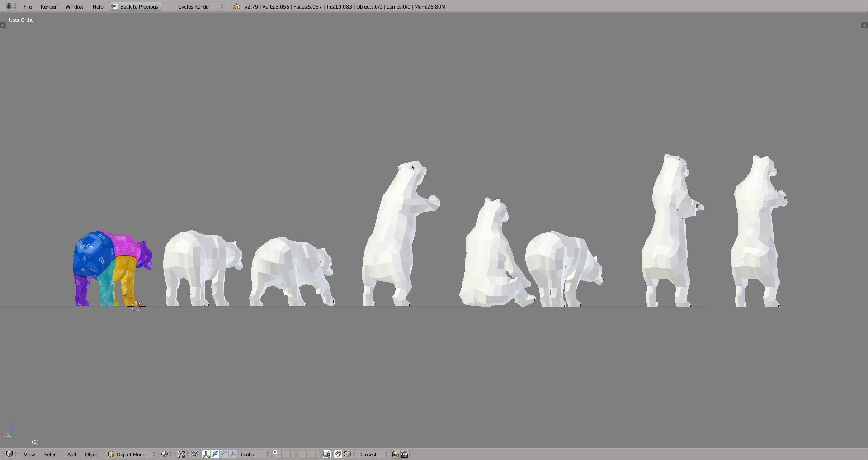Click the Back to Previous button

(x=136, y=7)
